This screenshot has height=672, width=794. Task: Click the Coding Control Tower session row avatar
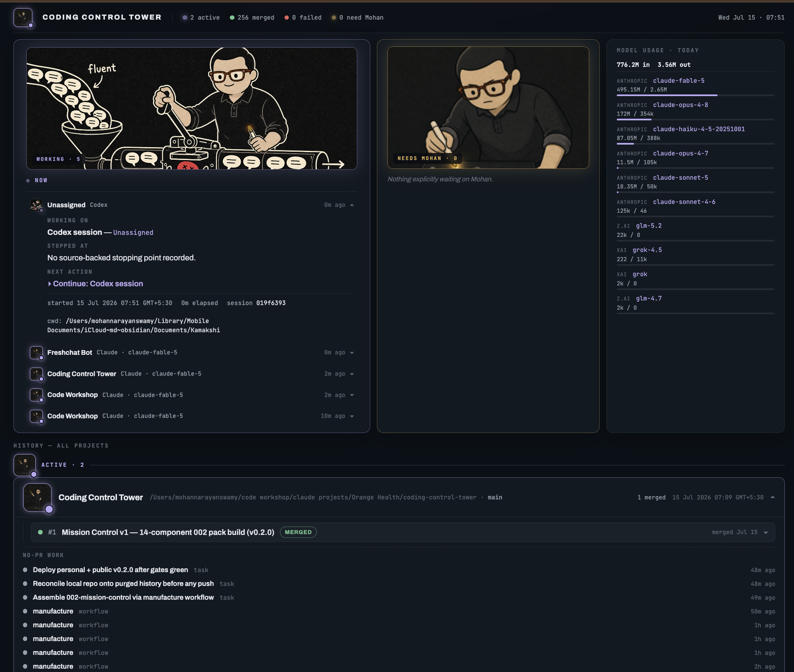click(36, 374)
